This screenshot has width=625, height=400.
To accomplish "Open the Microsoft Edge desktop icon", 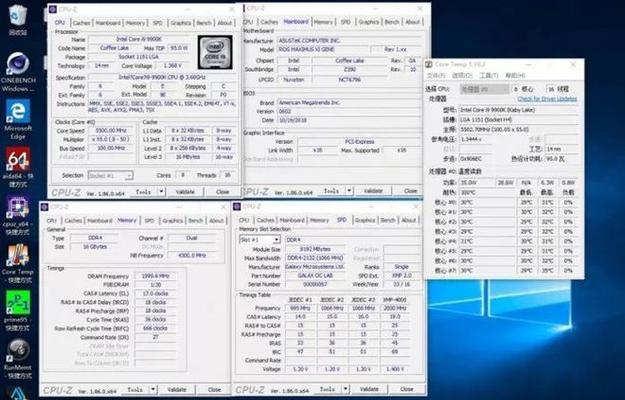I will [x=18, y=119].
